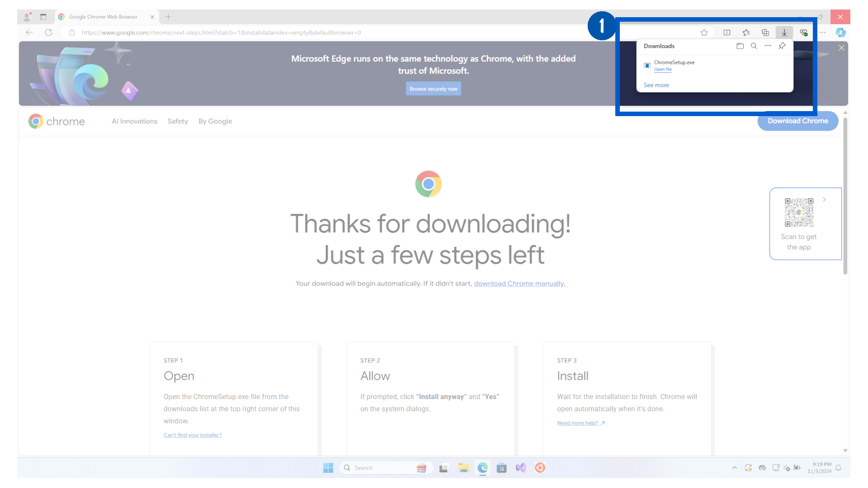Pin the Downloads flyout open
Viewport: 868px width, 488px height.
click(783, 46)
